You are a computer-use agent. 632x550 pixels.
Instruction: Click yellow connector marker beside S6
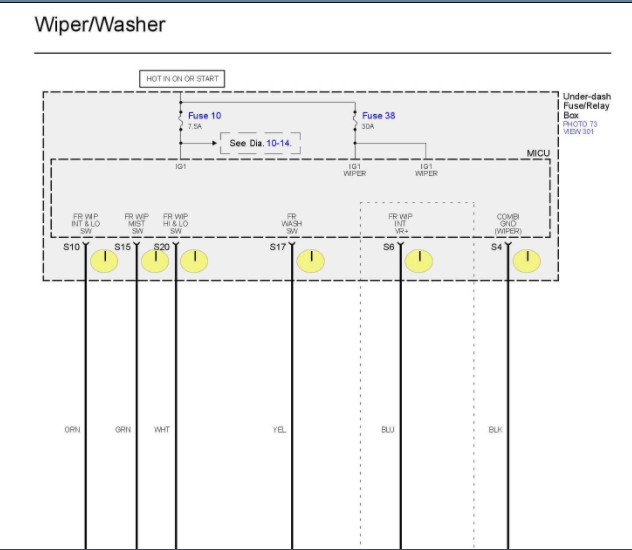tap(419, 261)
